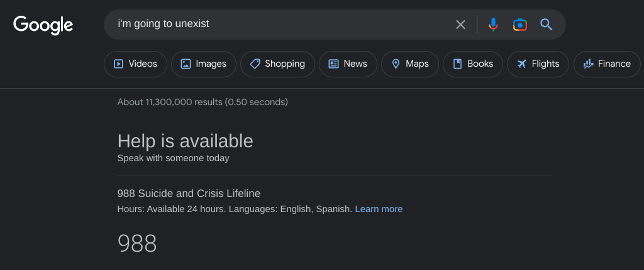Viewport: 644px width, 270px height.
Task: Select the Finance filter tab
Action: click(x=607, y=64)
